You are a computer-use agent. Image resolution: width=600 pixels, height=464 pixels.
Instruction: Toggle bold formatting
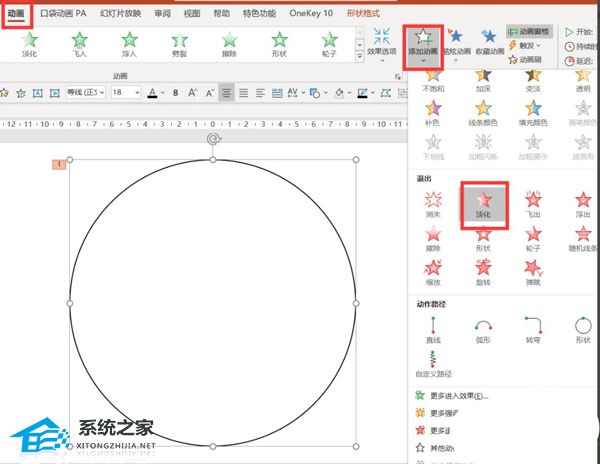[176, 93]
